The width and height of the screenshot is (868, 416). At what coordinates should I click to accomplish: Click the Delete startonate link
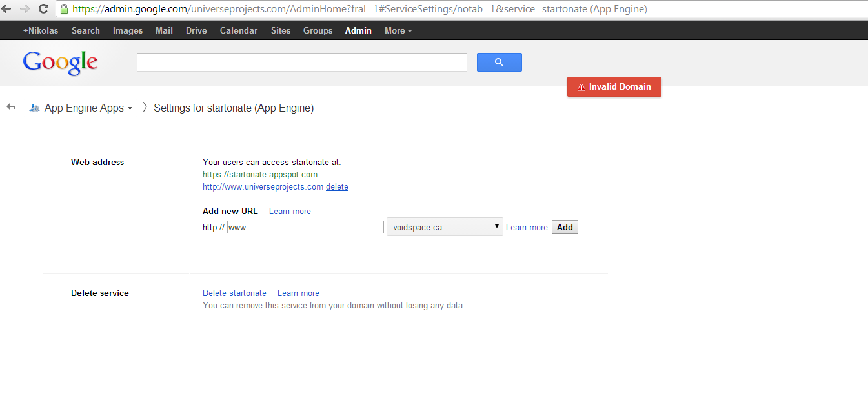click(x=234, y=293)
